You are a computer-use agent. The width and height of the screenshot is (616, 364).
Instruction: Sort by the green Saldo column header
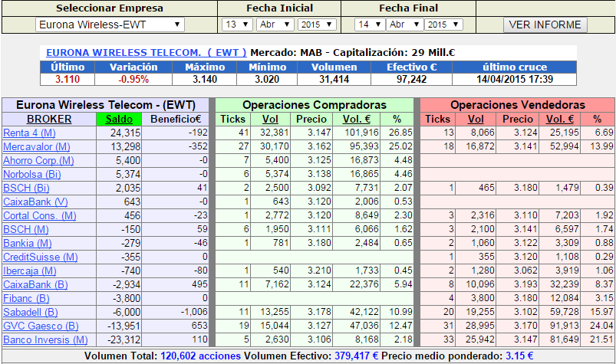[x=119, y=119]
